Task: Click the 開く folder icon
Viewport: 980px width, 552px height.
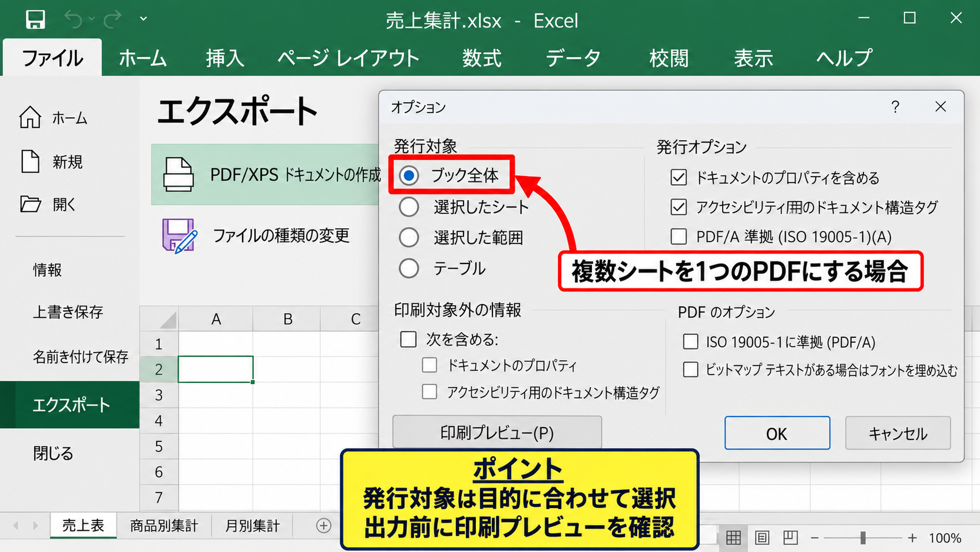Action: (x=30, y=204)
